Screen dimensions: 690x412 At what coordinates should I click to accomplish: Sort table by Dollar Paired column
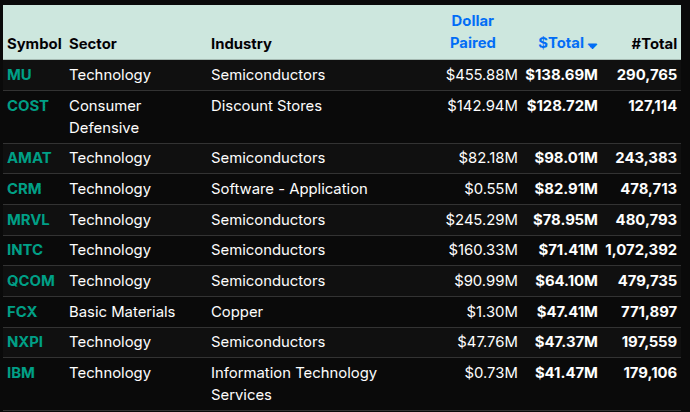tap(473, 32)
